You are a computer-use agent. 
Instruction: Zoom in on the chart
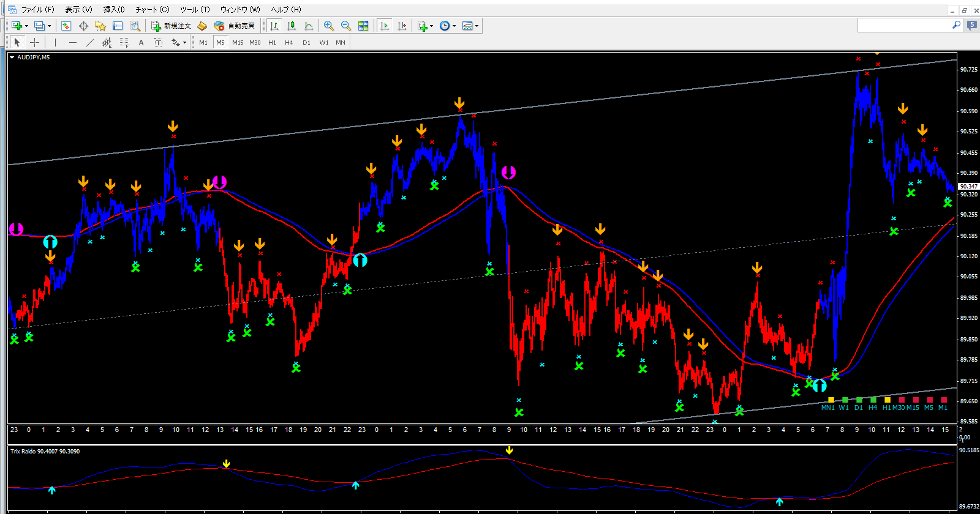(329, 26)
